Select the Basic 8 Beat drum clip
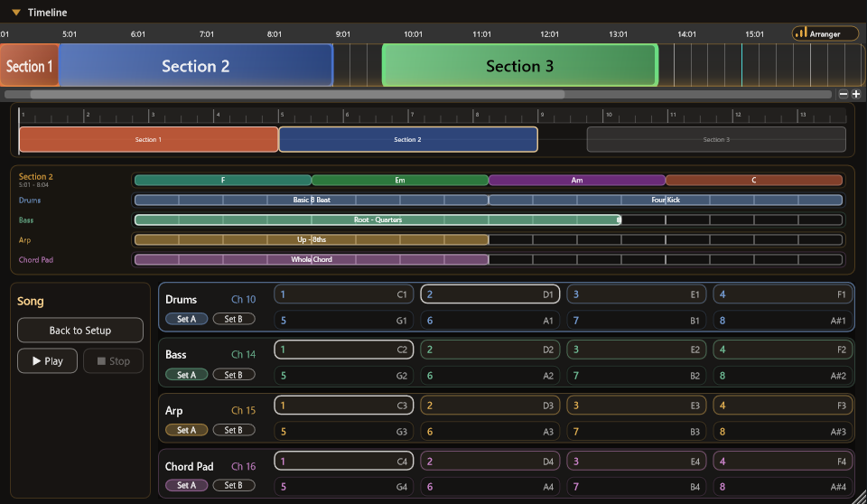 (312, 200)
